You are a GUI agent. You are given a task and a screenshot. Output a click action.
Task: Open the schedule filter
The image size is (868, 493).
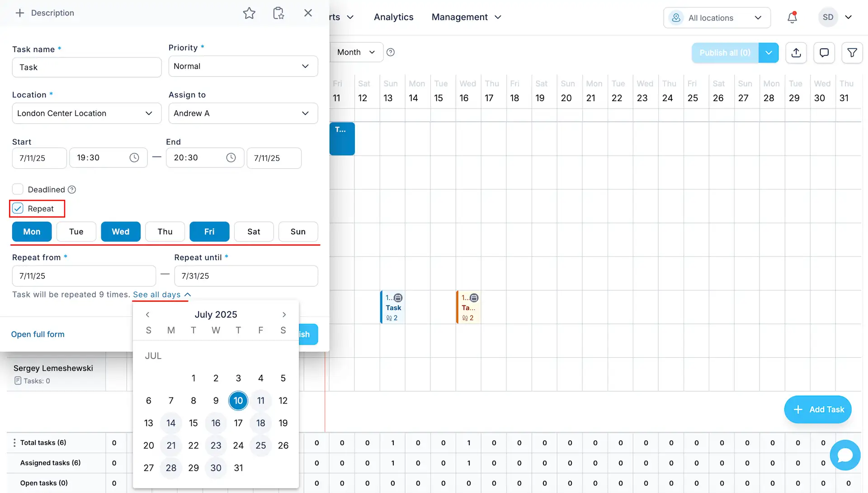[852, 52]
